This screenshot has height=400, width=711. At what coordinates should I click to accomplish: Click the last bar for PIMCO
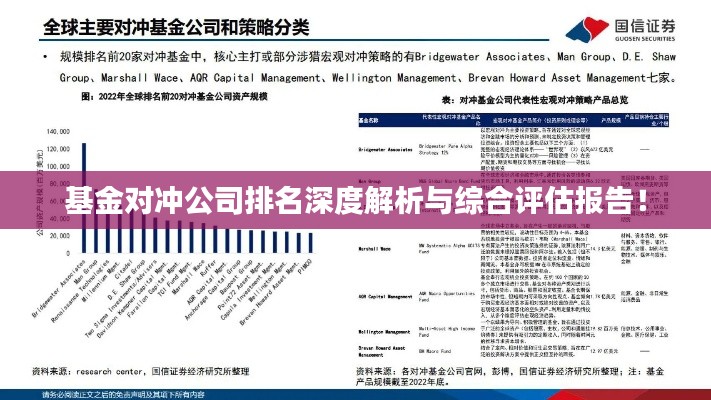[311, 243]
